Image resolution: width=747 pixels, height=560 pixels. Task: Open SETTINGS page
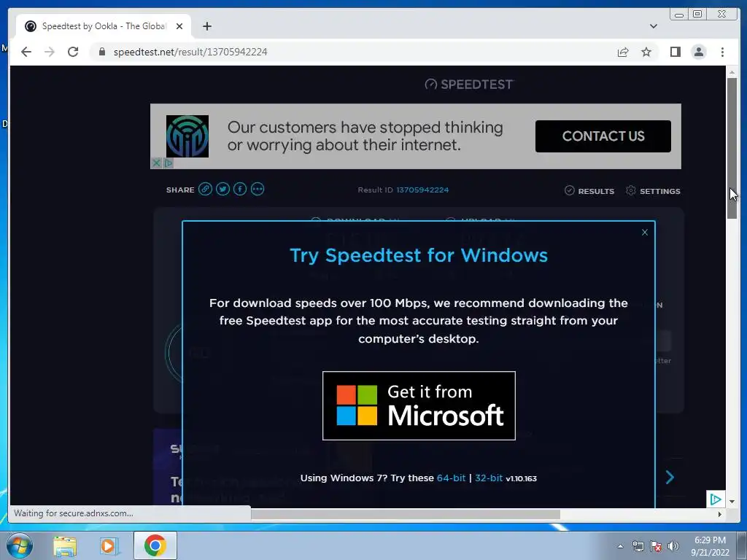653,190
